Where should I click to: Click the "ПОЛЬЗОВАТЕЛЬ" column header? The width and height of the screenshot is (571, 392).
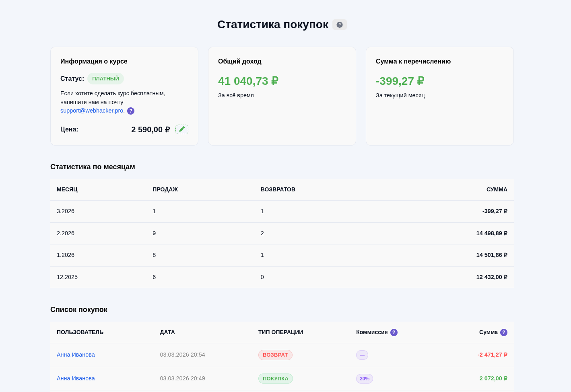click(x=80, y=332)
